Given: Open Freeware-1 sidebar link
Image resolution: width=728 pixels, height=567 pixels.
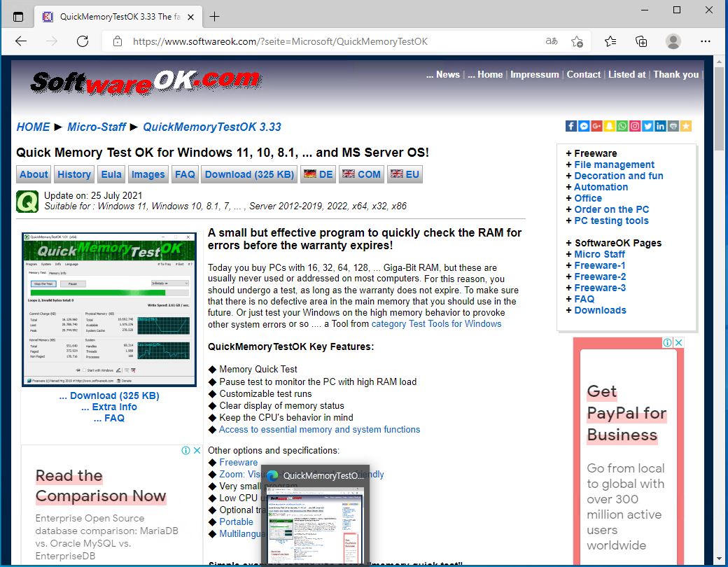Looking at the screenshot, I should tap(599, 265).
